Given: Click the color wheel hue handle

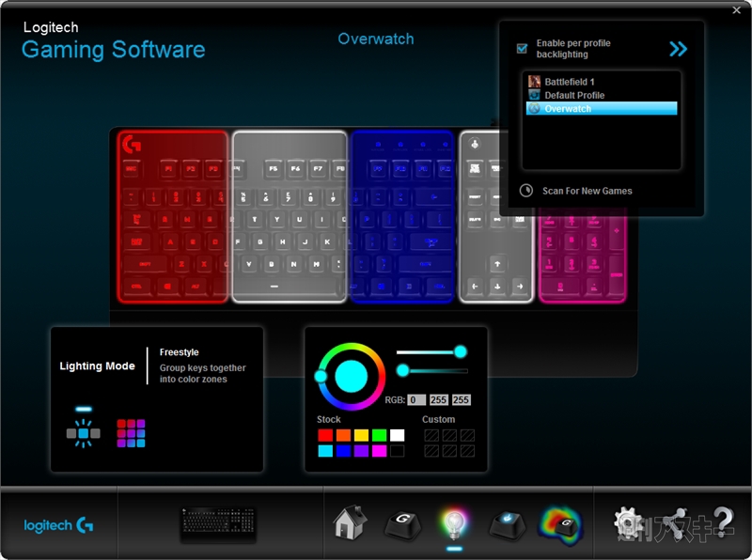Looking at the screenshot, I should click(x=321, y=377).
